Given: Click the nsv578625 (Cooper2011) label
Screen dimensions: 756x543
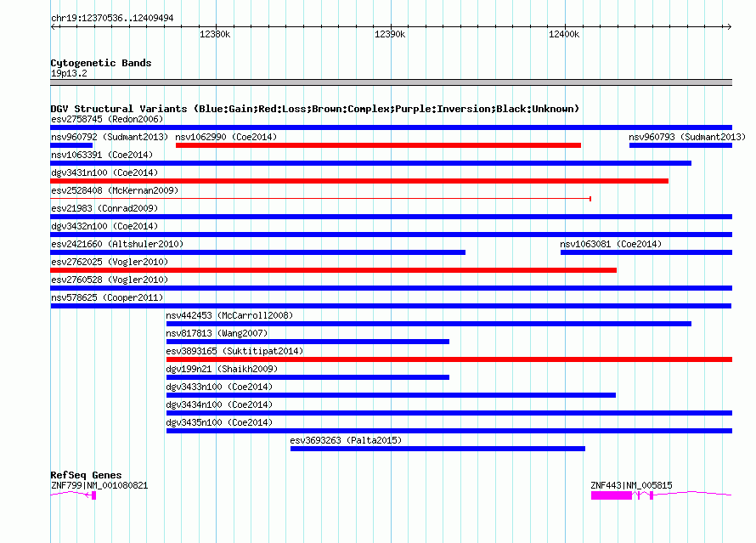Looking at the screenshot, I should [x=107, y=297].
